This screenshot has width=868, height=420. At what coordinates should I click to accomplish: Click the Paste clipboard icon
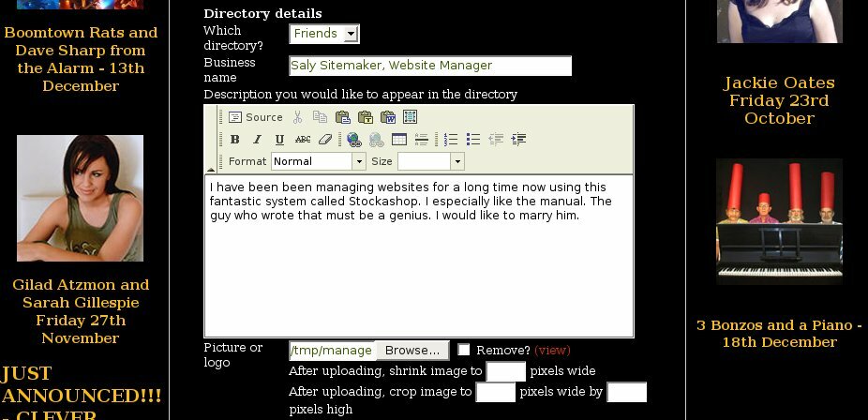point(343,117)
